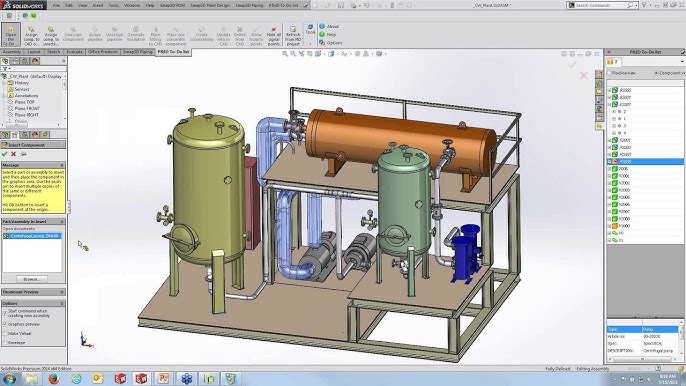This screenshot has width=686, height=386.
Task: Toggle the Graphics preview checkbox
Action: click(5, 324)
